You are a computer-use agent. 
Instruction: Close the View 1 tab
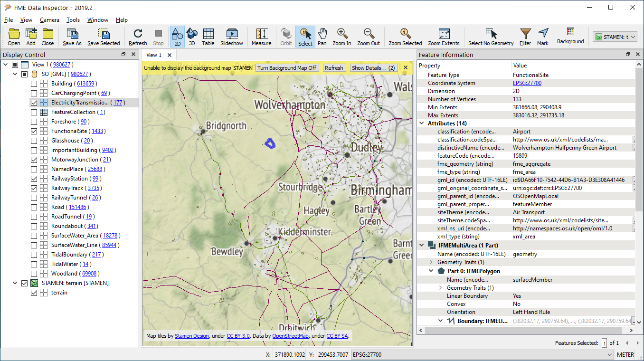pos(170,55)
